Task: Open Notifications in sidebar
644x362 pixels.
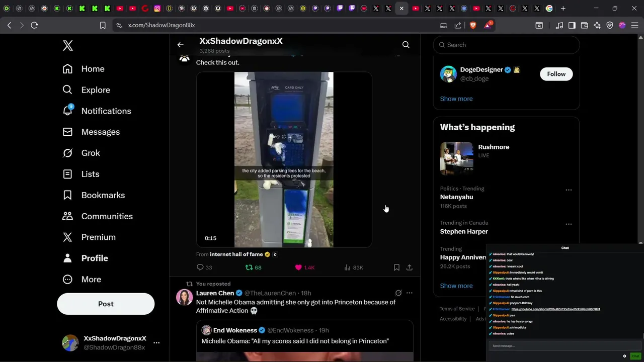Action: click(x=97, y=111)
